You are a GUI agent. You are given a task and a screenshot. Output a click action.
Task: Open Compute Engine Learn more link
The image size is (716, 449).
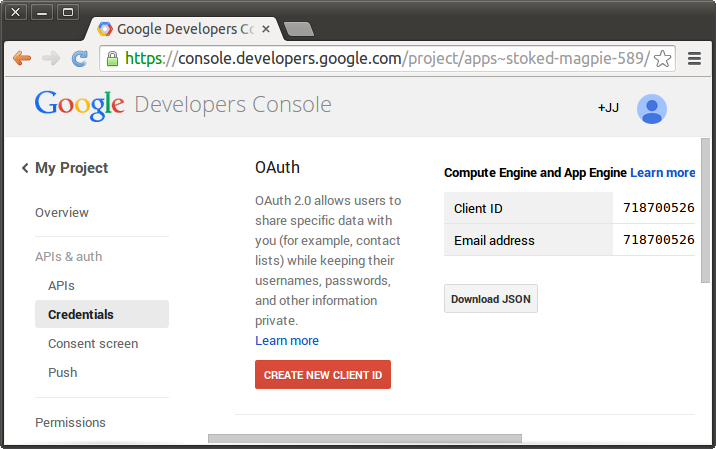click(x=663, y=173)
